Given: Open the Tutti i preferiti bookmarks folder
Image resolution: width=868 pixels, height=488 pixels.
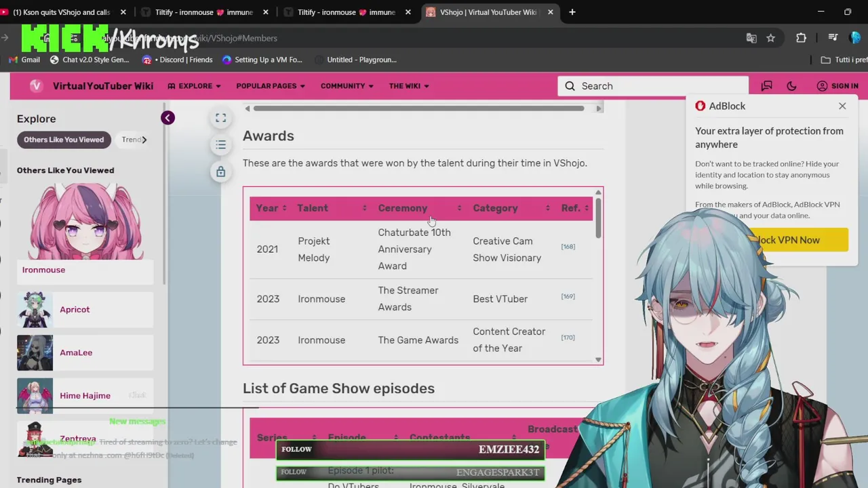Looking at the screenshot, I should [844, 60].
